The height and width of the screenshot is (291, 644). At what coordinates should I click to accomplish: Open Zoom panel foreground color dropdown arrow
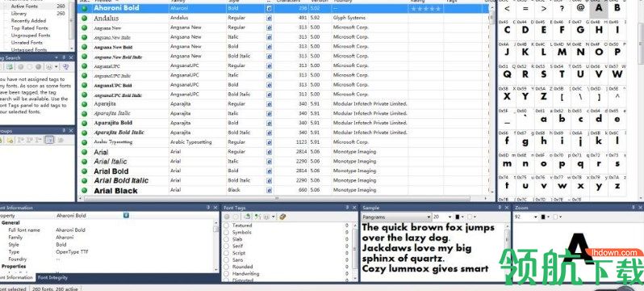[x=548, y=217]
